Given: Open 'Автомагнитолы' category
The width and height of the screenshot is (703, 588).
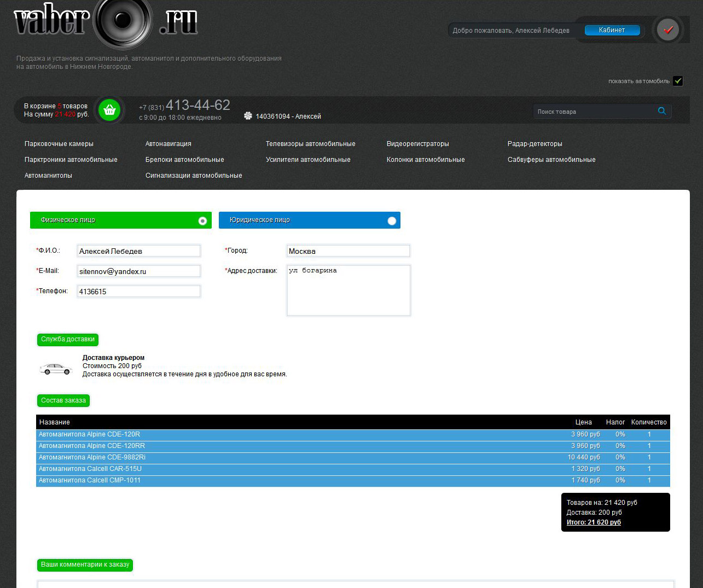Looking at the screenshot, I should tap(48, 176).
